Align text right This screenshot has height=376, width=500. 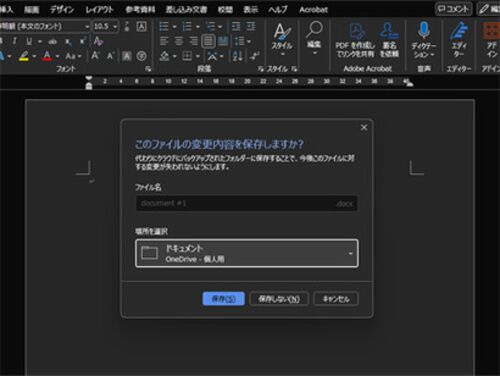[x=194, y=41]
